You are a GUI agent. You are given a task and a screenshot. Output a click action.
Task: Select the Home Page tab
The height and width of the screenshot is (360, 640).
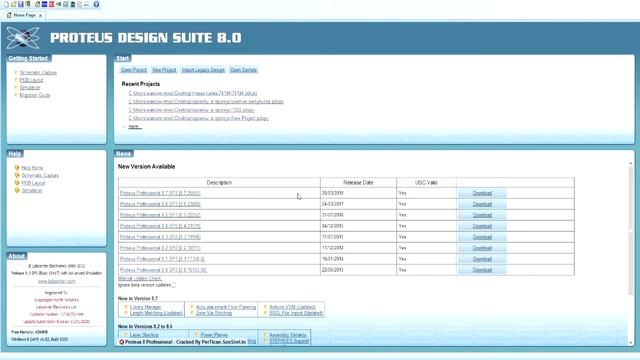point(24,16)
